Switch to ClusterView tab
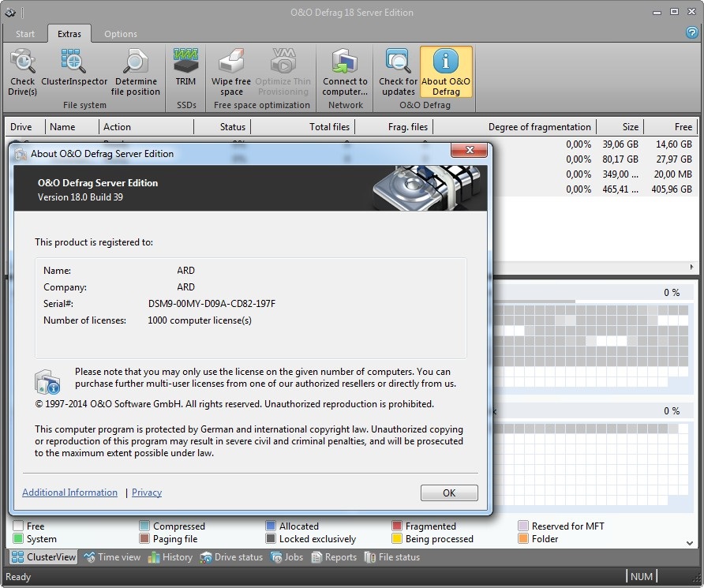The image size is (704, 588). (43, 557)
